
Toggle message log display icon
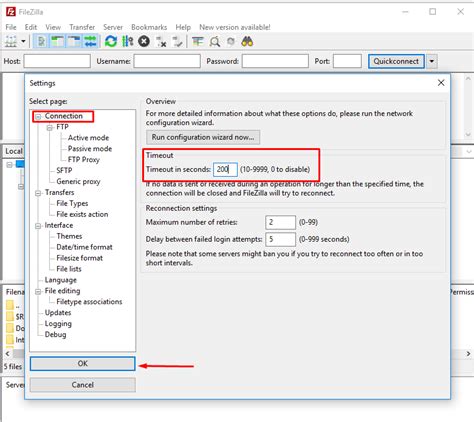(x=41, y=42)
